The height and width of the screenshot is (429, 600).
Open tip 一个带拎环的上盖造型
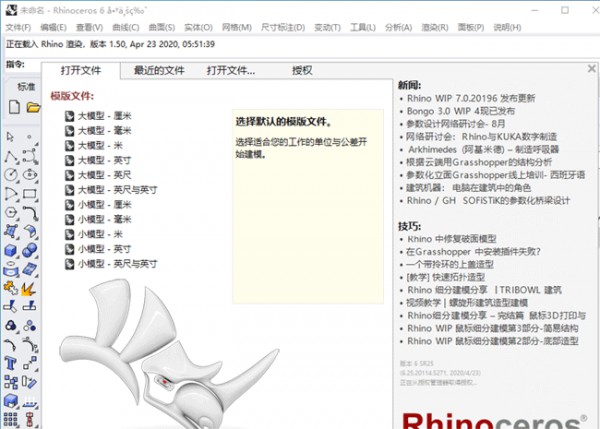[x=450, y=264]
